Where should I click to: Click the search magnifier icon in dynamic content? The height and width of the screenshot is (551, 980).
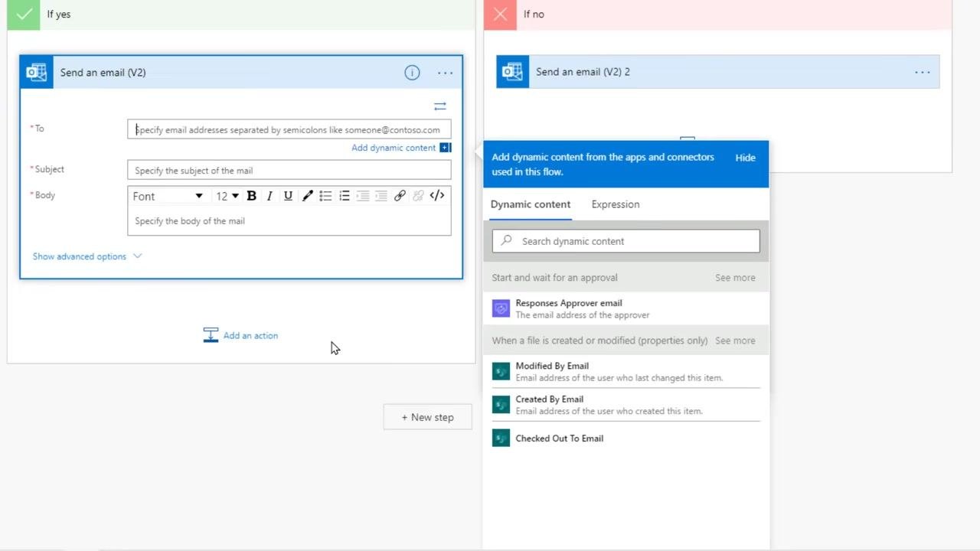click(x=506, y=241)
